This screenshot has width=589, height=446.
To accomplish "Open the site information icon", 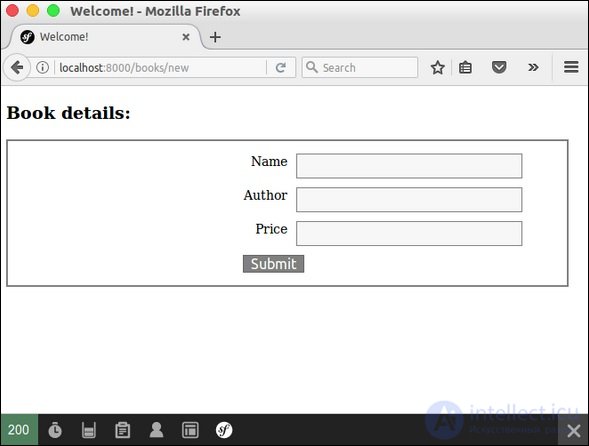I will (x=42, y=68).
